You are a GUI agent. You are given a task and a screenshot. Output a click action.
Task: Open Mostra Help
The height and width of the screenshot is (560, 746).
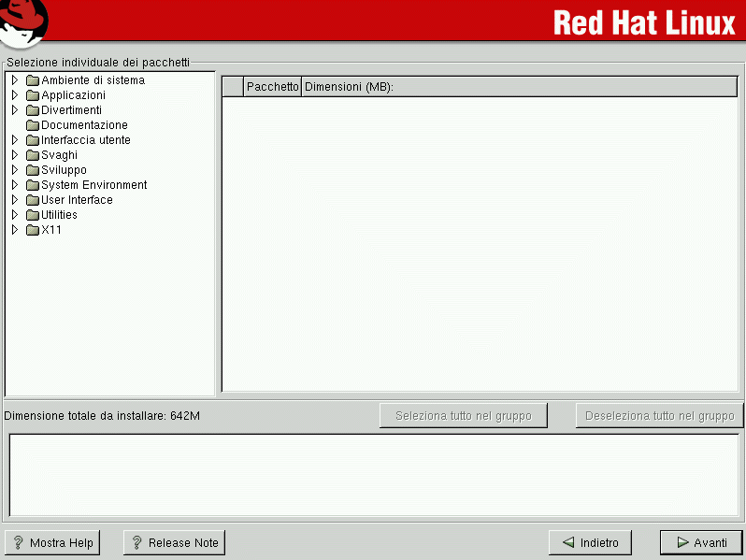click(x=52, y=542)
